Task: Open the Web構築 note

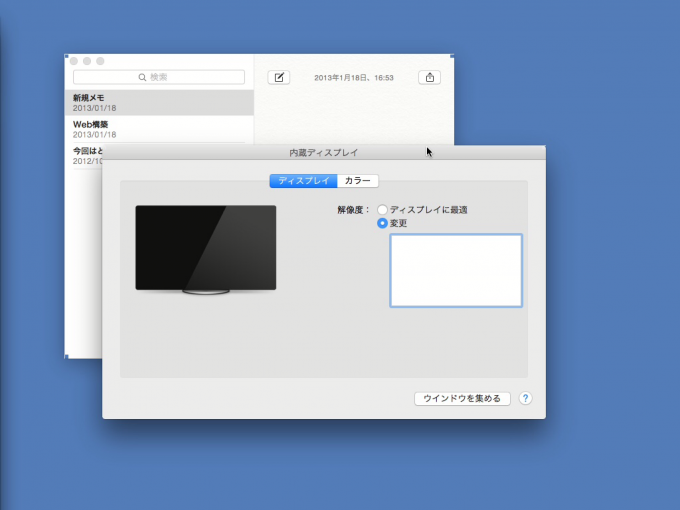Action: 160,129
